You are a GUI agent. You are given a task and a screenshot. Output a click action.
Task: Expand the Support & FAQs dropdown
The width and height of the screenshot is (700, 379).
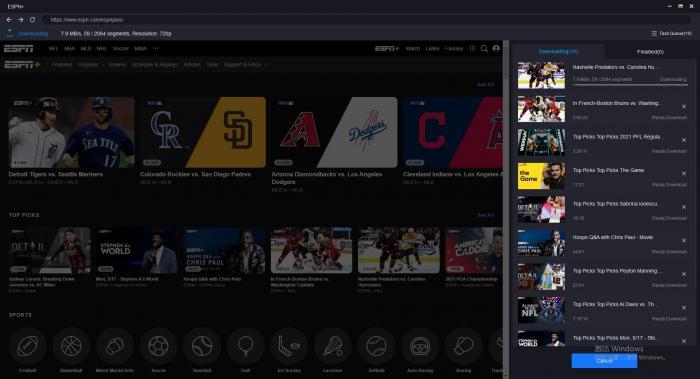pos(245,65)
